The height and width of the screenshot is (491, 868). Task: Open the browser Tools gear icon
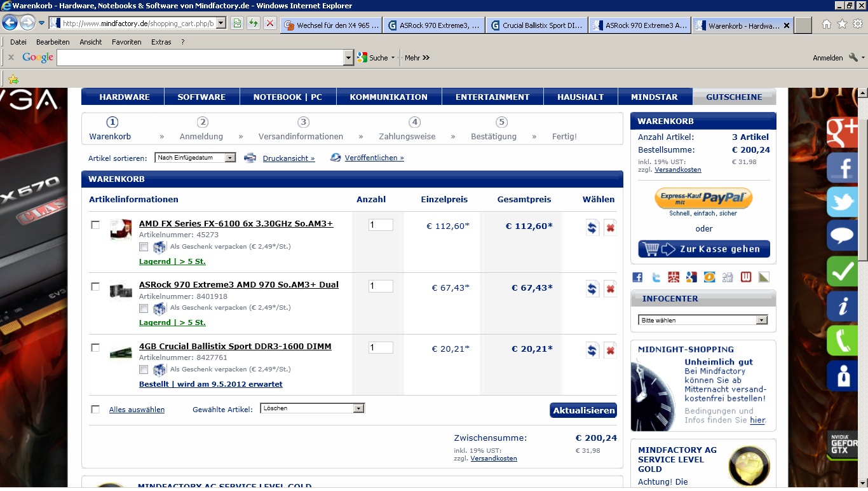pos(858,24)
